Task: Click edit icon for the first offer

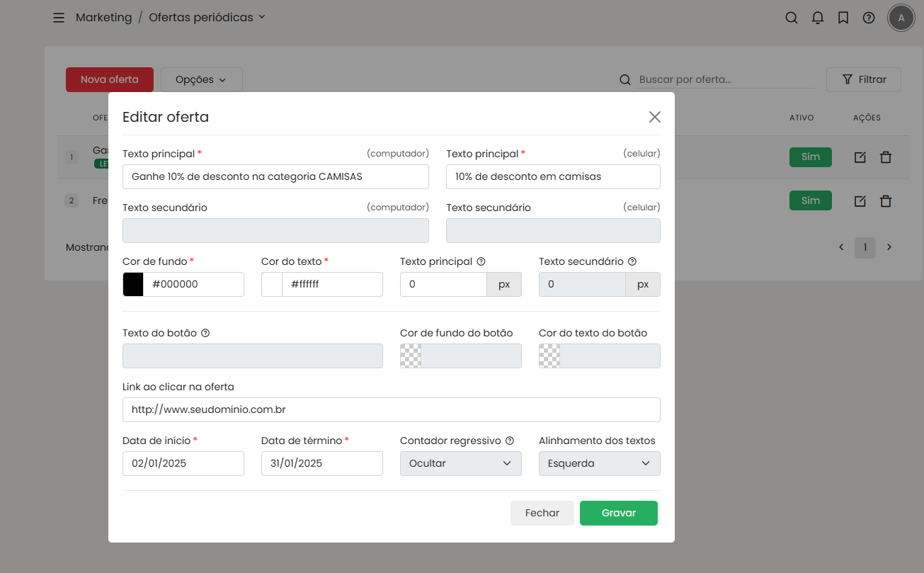Action: pos(860,157)
